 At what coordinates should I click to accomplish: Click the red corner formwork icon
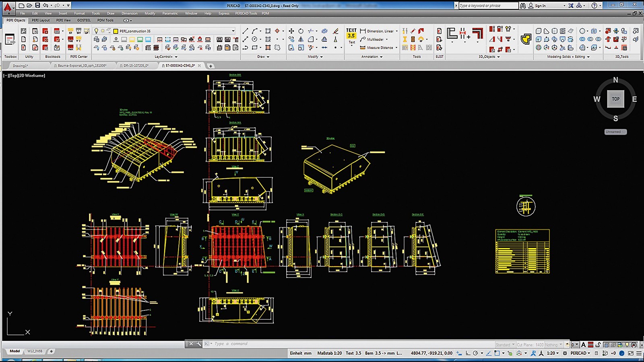[478, 33]
